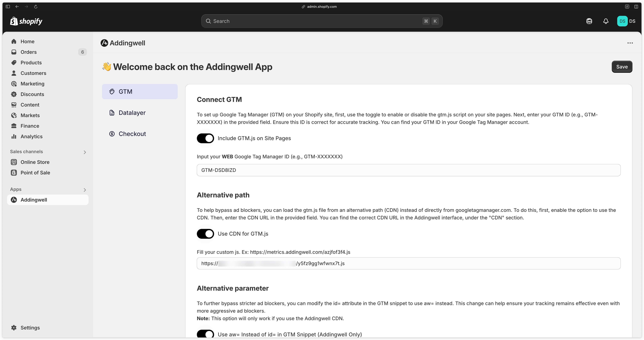Click the Markets globe icon
The image size is (644, 340).
(14, 115)
